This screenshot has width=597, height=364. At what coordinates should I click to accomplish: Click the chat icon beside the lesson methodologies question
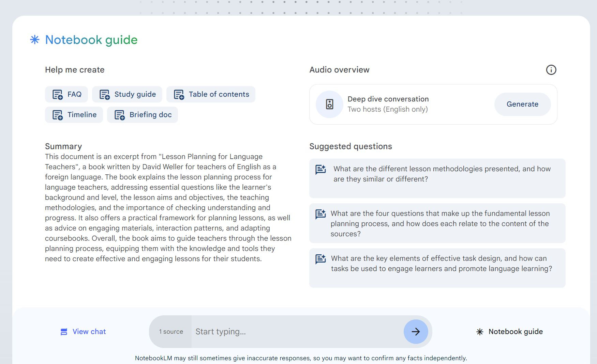point(320,170)
